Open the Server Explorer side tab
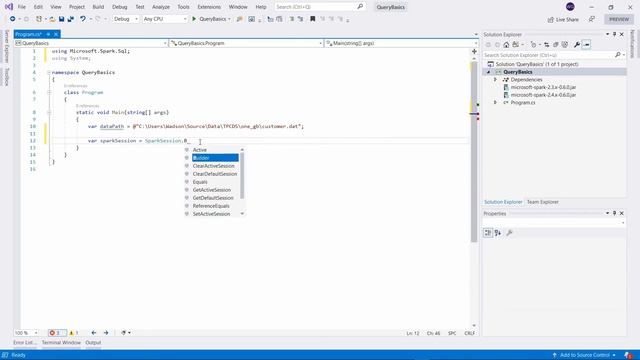 [x=7, y=47]
